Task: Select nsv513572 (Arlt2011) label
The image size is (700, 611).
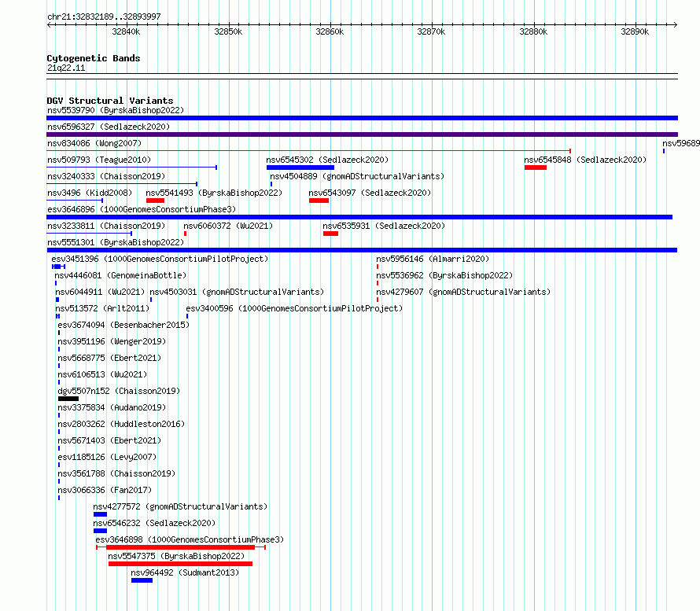Action: click(x=102, y=308)
